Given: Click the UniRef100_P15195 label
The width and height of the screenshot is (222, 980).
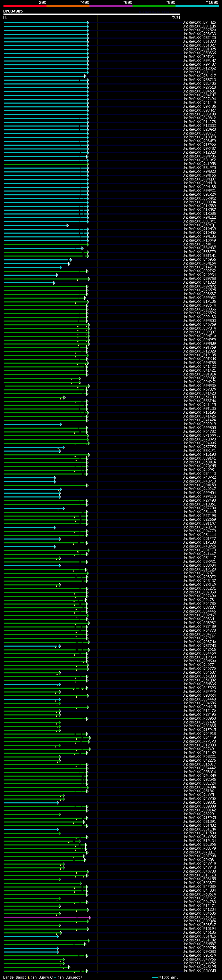Looking at the screenshot, I should click(199, 412).
